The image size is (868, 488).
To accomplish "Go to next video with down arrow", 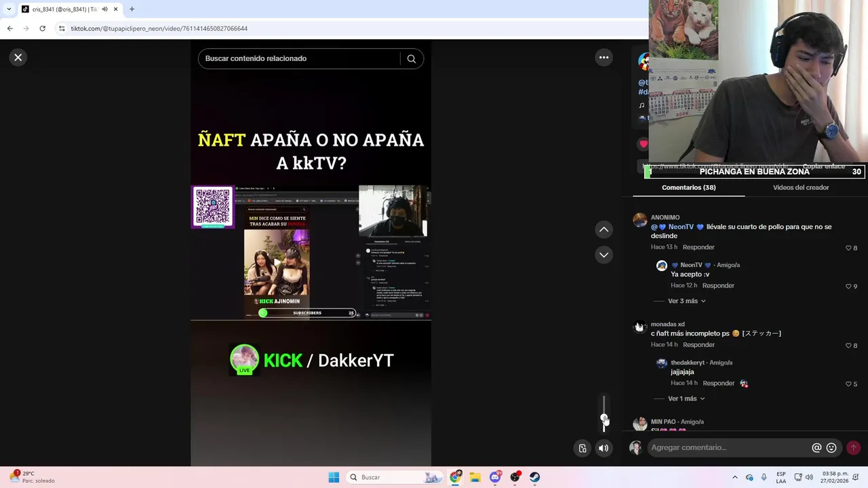I will 604,255.
